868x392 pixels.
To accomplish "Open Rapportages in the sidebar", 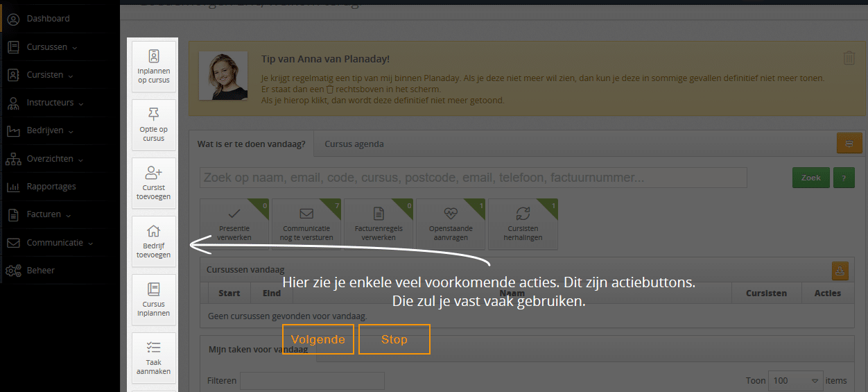I will click(51, 187).
